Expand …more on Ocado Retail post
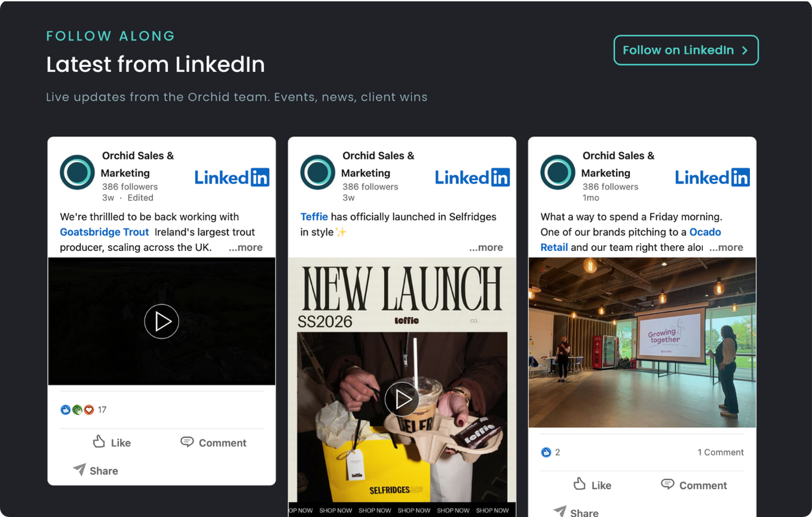812x517 pixels. click(x=726, y=247)
